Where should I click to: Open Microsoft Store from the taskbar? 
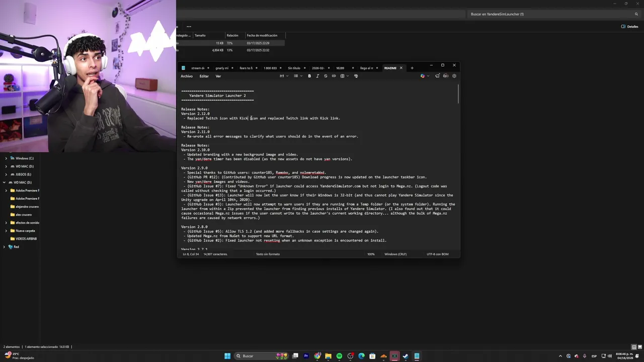pyautogui.click(x=372, y=356)
